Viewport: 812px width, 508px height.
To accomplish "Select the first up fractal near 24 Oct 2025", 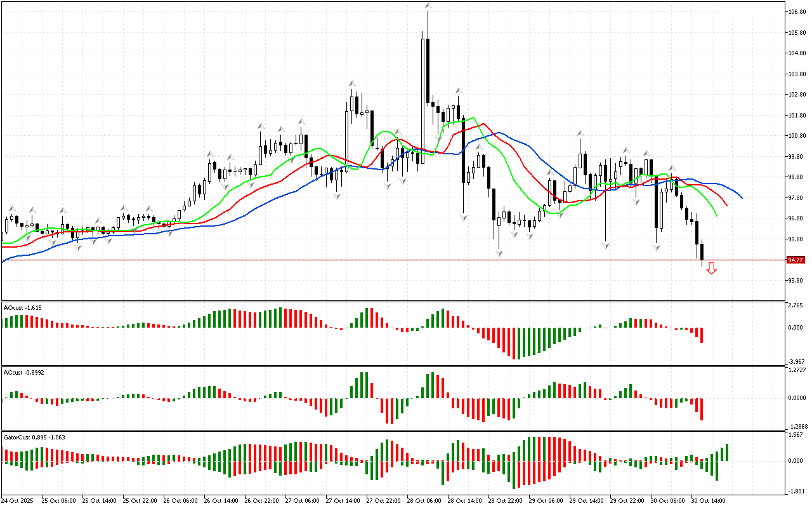I will 11,208.
